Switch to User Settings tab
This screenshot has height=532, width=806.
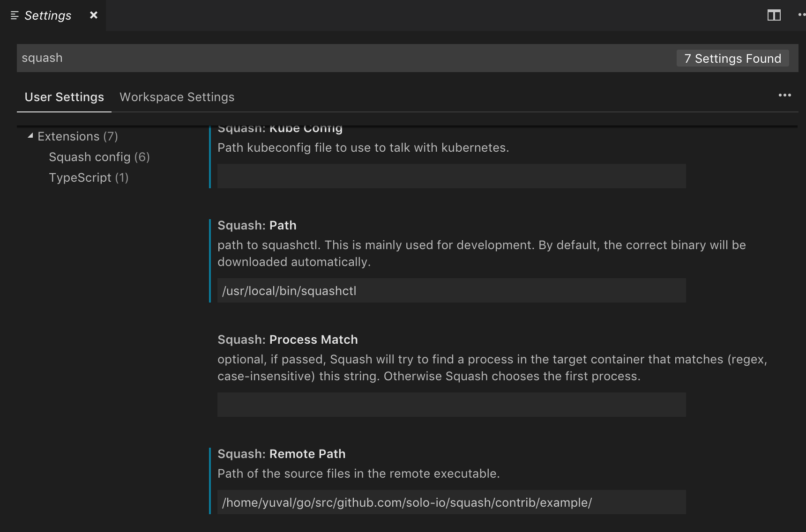coord(64,97)
